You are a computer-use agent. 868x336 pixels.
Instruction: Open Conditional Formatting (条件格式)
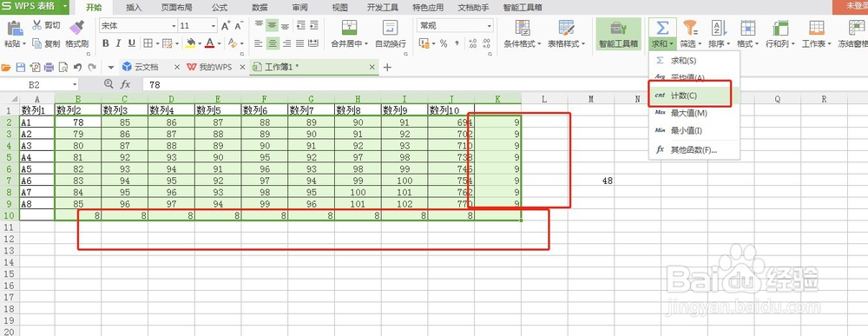(x=522, y=33)
